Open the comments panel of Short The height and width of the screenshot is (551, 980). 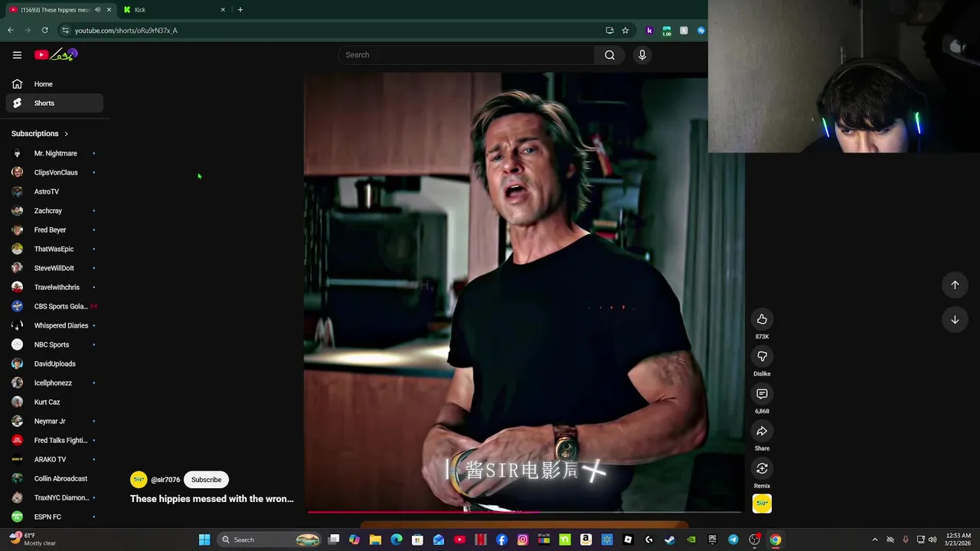pyautogui.click(x=762, y=394)
